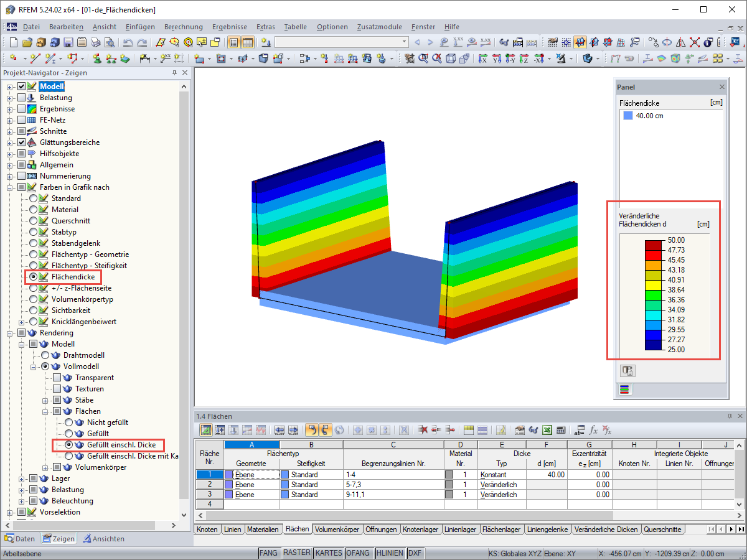Toggle the RASTER status bar button
This screenshot has height=560, width=747.
pyautogui.click(x=296, y=553)
